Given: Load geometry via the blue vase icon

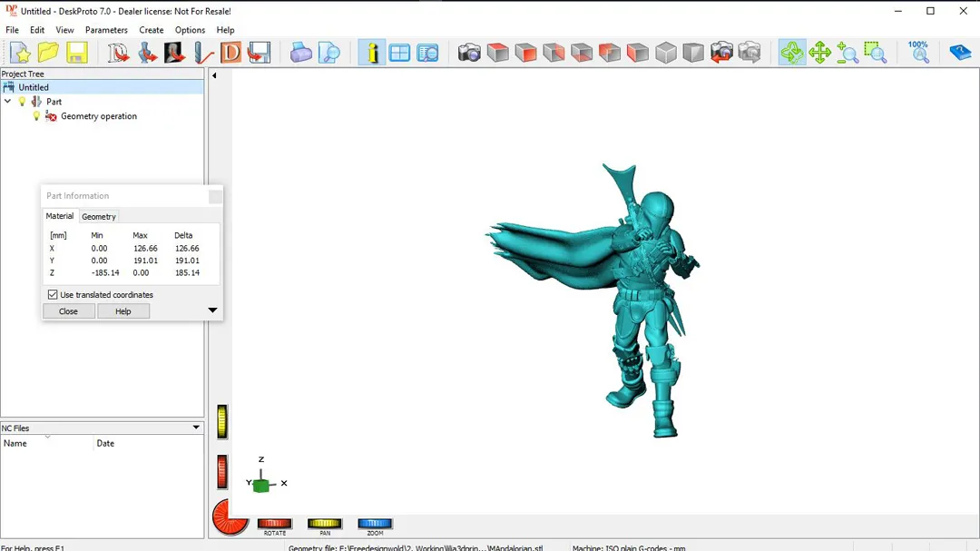Looking at the screenshot, I should pyautogui.click(x=147, y=54).
